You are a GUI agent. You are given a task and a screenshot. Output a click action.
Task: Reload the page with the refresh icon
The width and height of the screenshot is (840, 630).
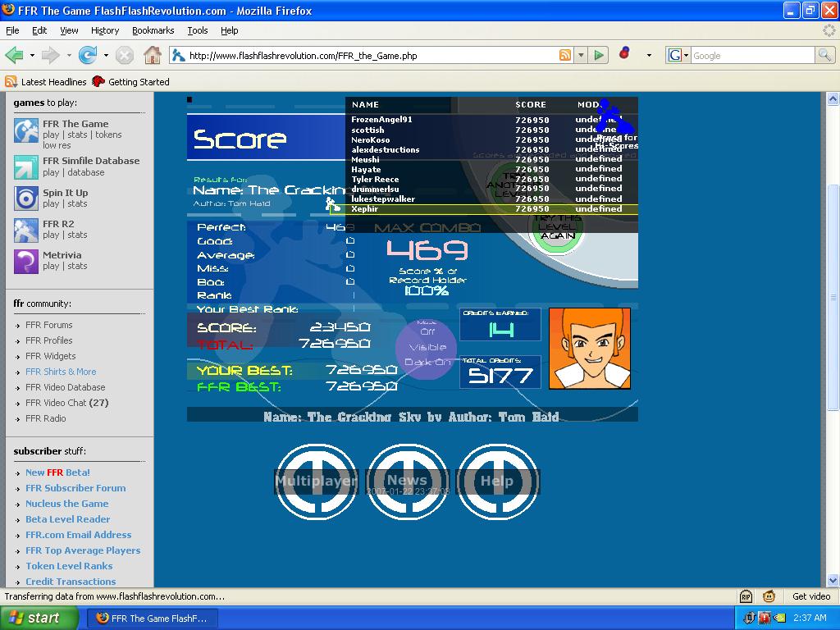pos(87,55)
